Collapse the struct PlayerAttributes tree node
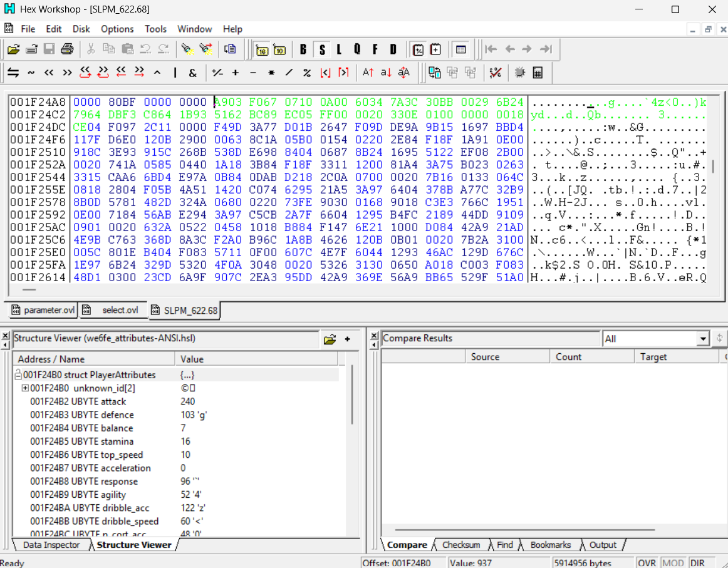The height and width of the screenshot is (568, 728). [18, 374]
